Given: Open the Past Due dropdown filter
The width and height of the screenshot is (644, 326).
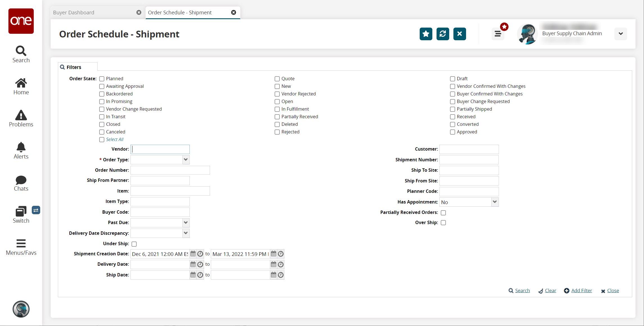Looking at the screenshot, I should click(x=186, y=222).
